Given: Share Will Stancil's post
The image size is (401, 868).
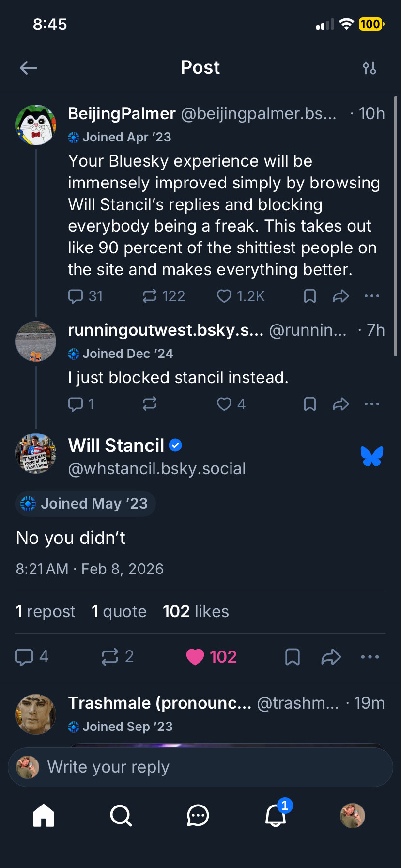Looking at the screenshot, I should pos(331,657).
